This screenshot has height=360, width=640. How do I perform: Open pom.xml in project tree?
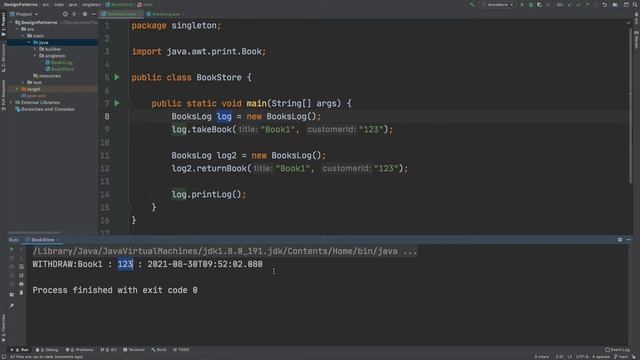coord(34,96)
